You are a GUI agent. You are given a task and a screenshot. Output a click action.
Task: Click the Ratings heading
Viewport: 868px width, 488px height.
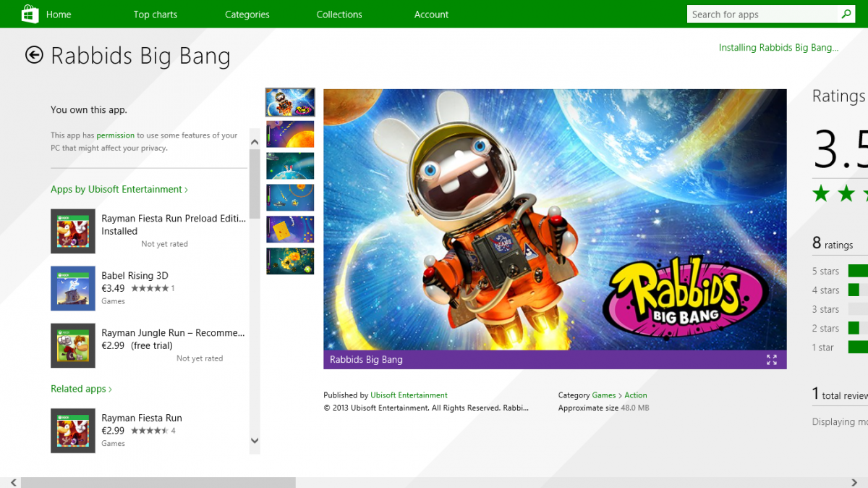point(839,96)
